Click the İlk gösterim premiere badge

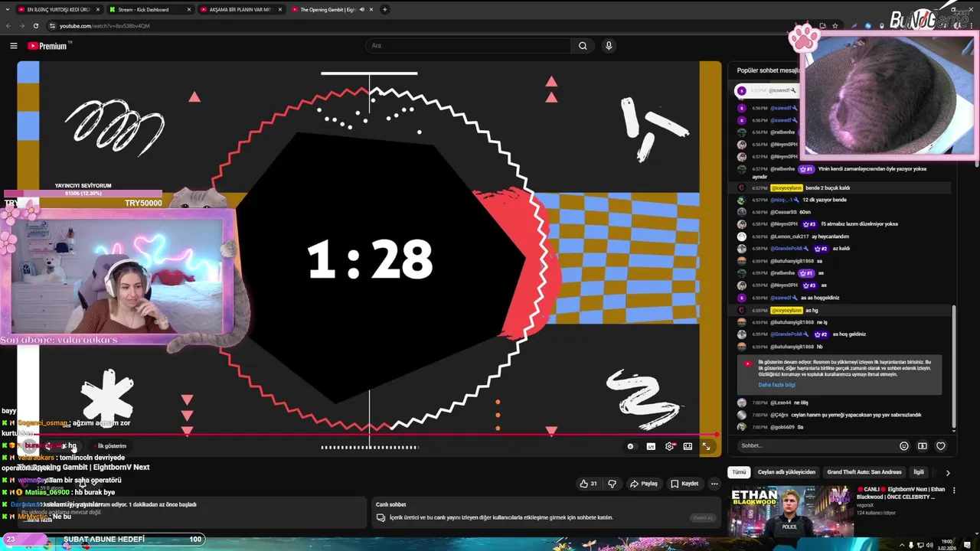[110, 446]
